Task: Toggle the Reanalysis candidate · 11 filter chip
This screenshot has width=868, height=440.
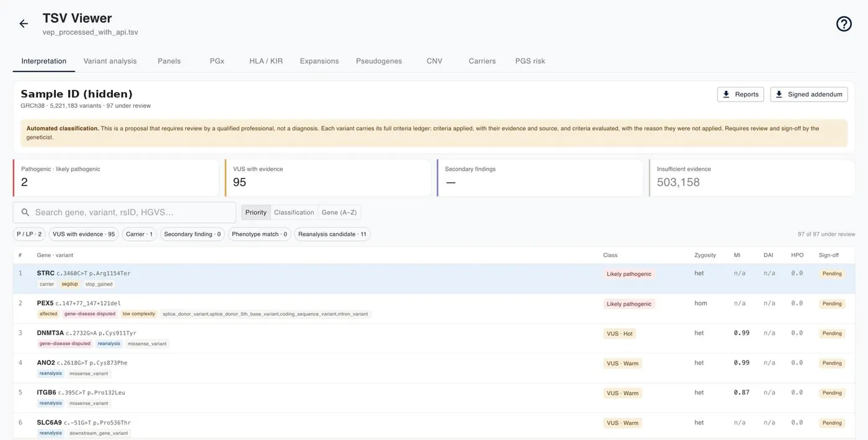Action: 332,234
